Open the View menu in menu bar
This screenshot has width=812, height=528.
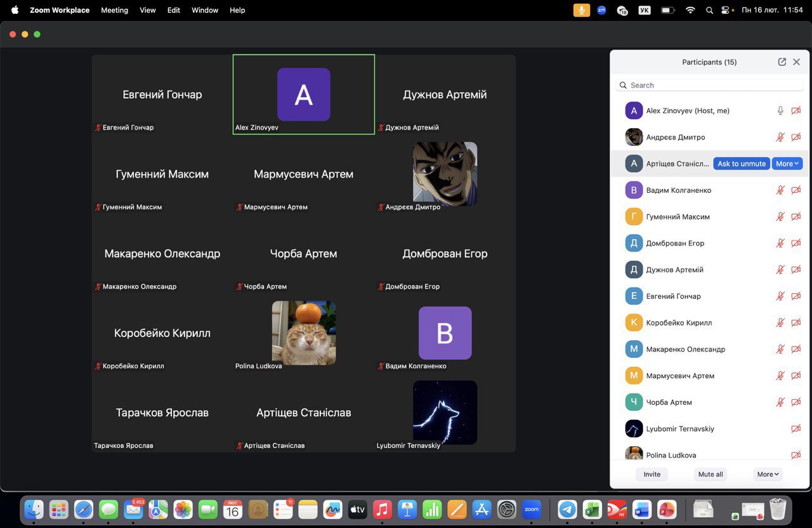pos(147,10)
